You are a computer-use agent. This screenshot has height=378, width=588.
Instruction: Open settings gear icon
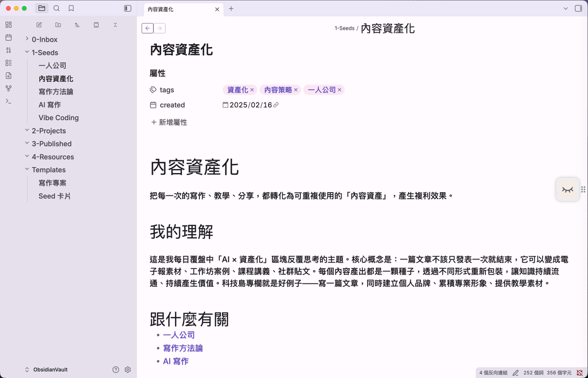(128, 370)
